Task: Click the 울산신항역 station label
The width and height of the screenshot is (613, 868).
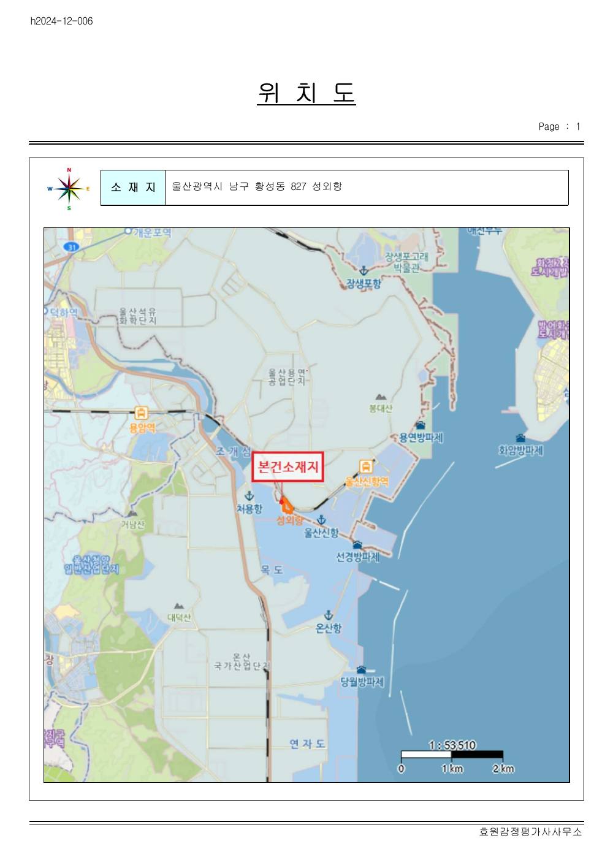Action: click(367, 481)
